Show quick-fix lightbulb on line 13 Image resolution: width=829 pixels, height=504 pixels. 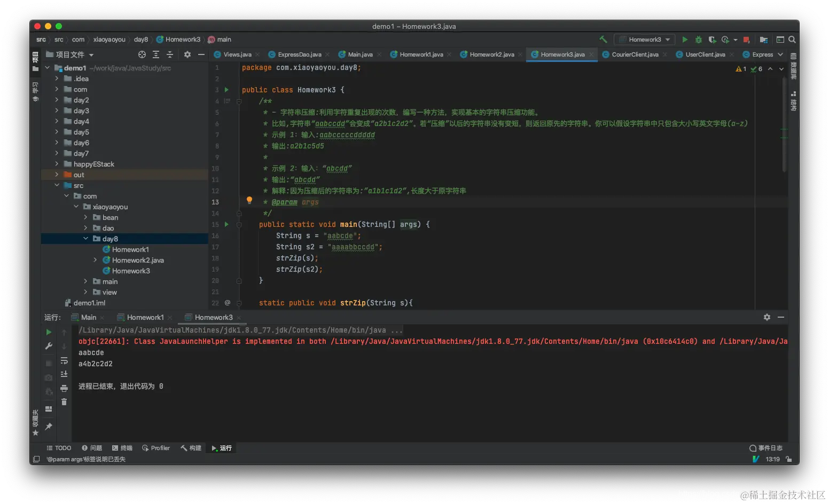(249, 201)
